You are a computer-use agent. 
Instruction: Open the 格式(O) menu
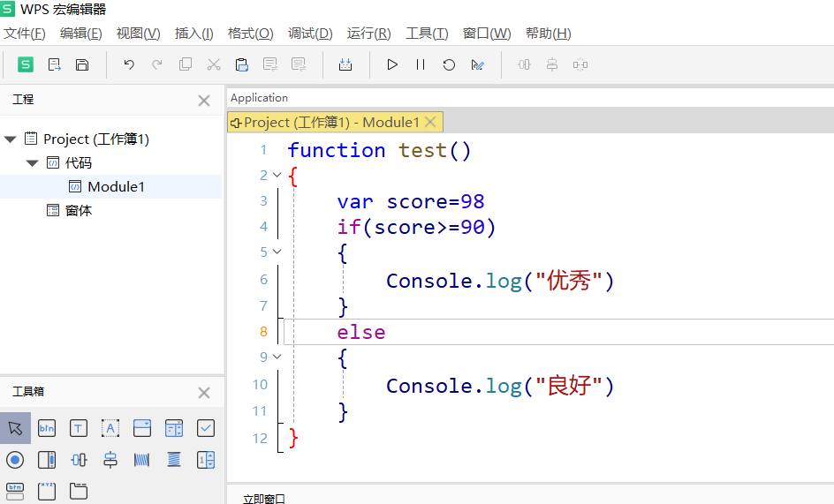coord(251,34)
